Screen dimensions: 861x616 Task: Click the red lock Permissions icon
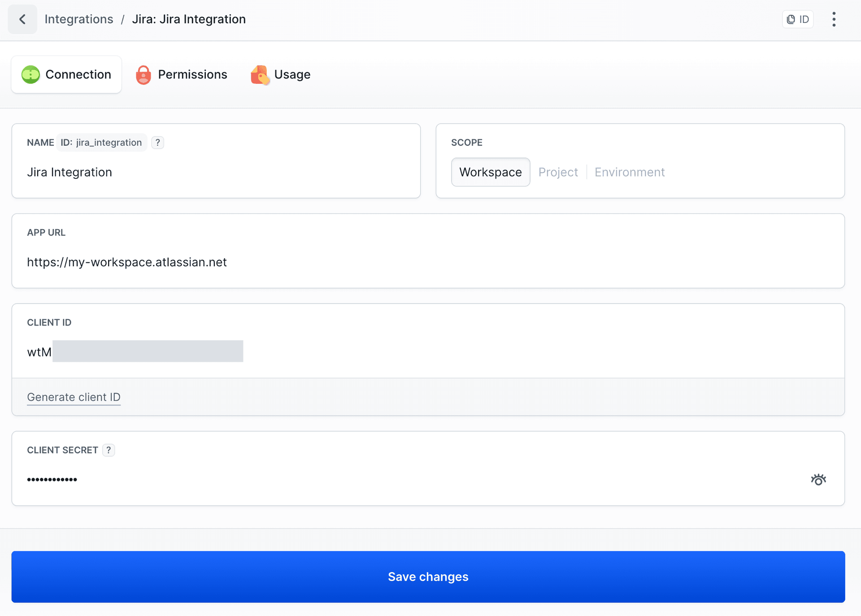(x=143, y=74)
